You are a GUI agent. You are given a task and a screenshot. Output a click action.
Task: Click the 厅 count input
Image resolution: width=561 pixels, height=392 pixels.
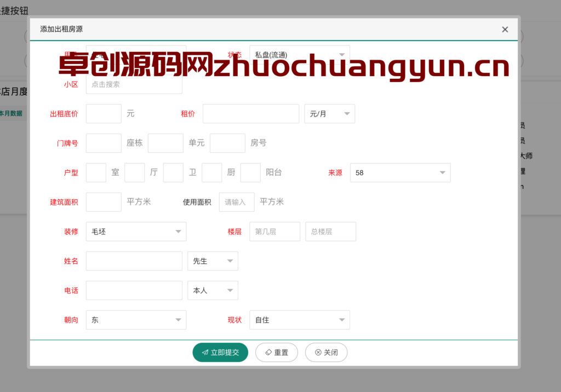coord(135,173)
